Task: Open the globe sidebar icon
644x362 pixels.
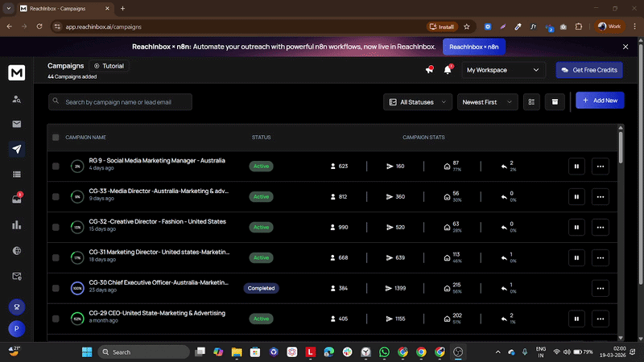Action: coord(16,251)
